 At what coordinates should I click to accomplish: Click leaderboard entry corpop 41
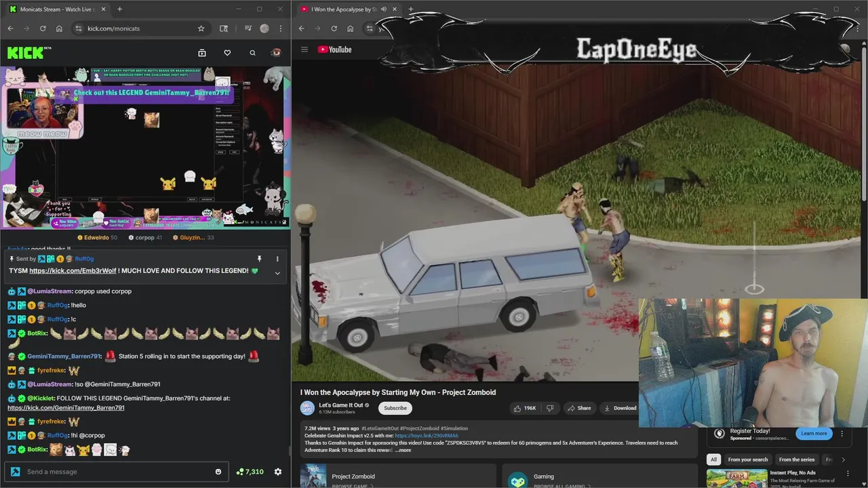coord(145,238)
